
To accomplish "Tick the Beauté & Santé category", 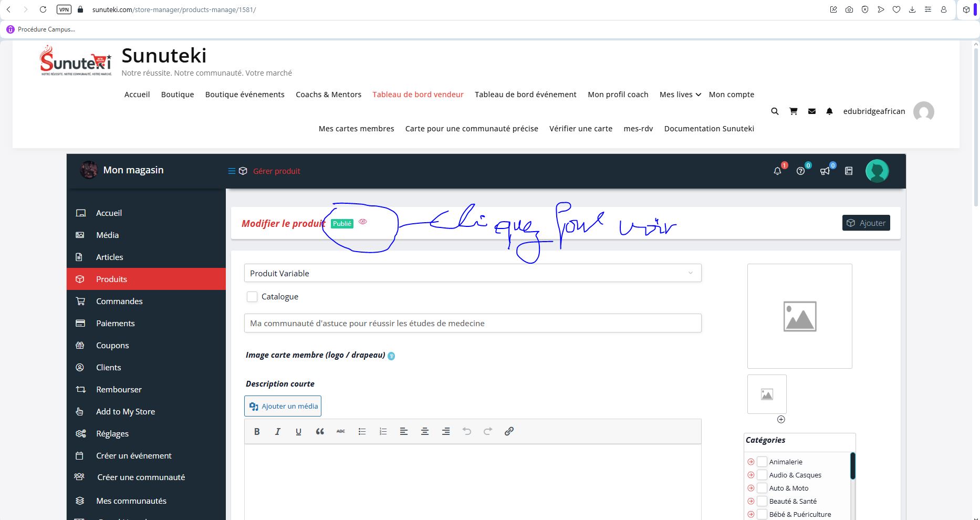I will (x=762, y=501).
